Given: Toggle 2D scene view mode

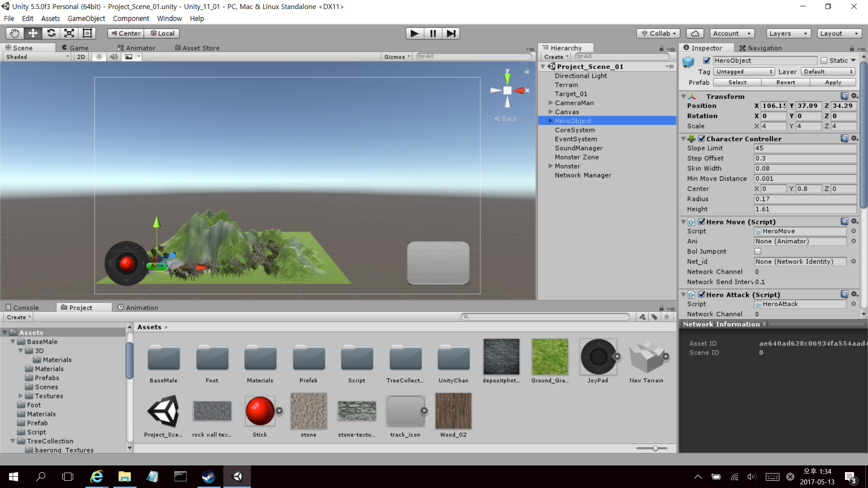Looking at the screenshot, I should pos(81,57).
